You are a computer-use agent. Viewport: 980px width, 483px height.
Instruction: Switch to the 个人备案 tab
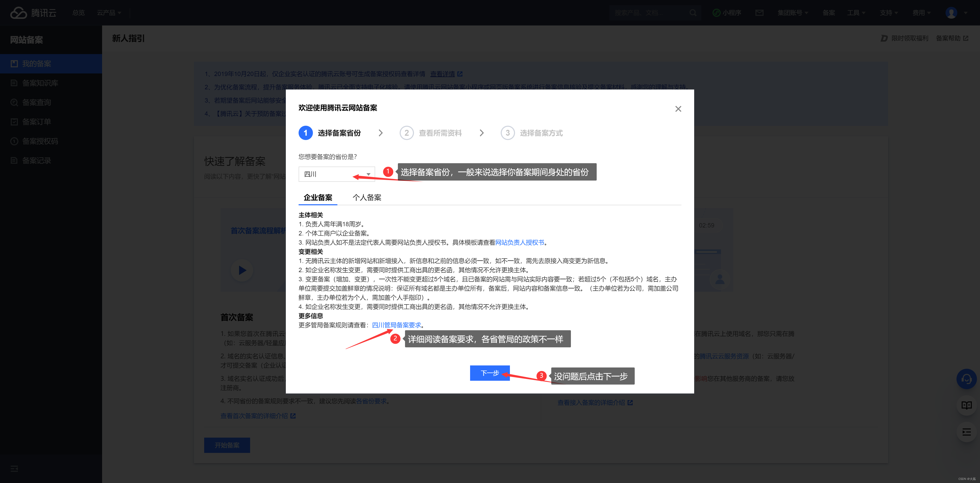pyautogui.click(x=367, y=197)
